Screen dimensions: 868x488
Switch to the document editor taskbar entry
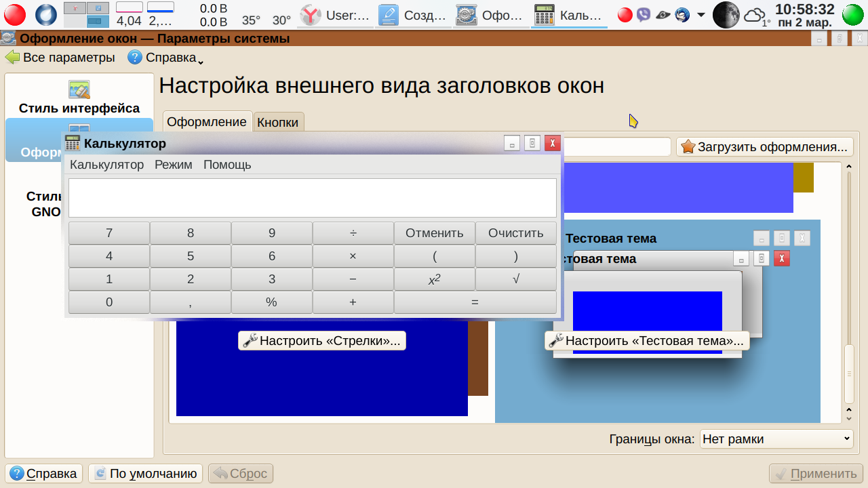[413, 15]
